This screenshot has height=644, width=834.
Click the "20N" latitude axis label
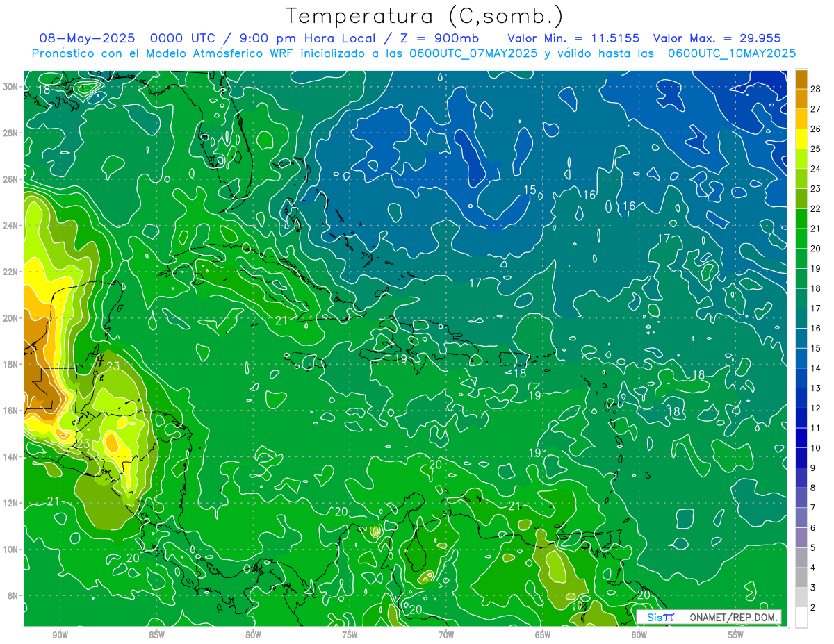[x=10, y=318]
